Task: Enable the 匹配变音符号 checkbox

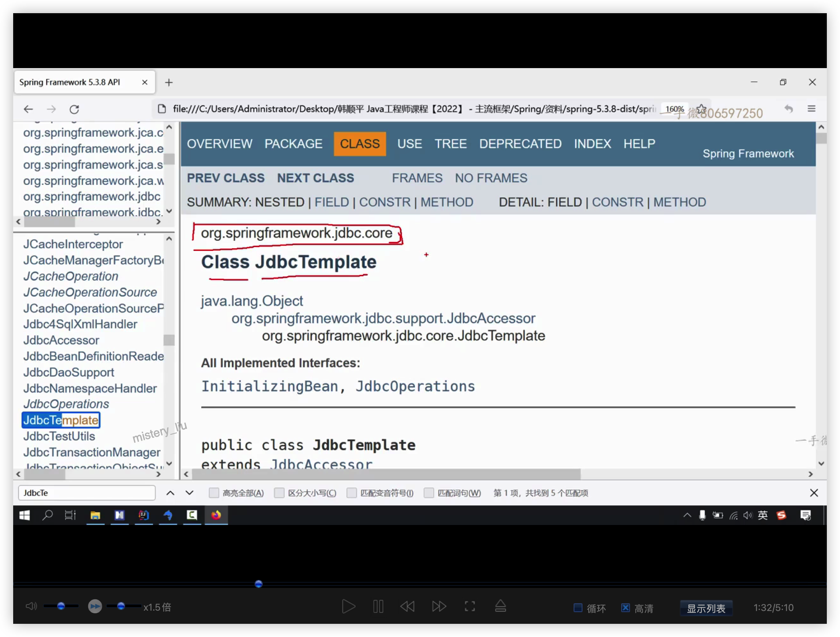Action: [352, 493]
